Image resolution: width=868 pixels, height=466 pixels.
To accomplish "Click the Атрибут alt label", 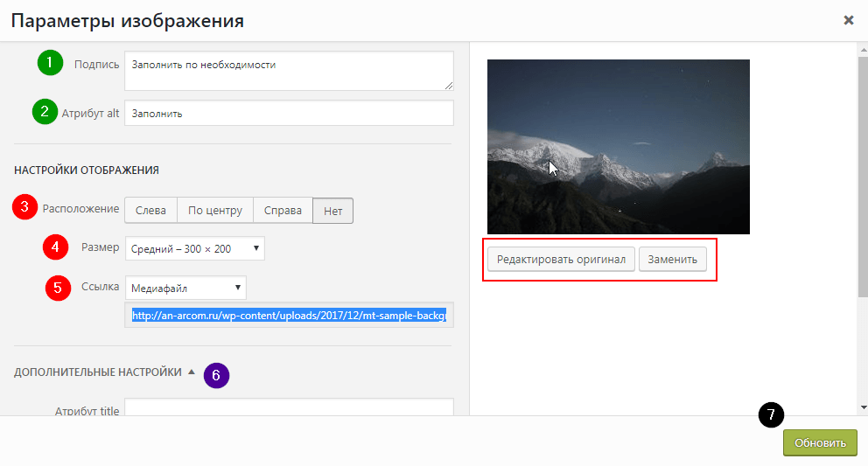I will point(90,113).
